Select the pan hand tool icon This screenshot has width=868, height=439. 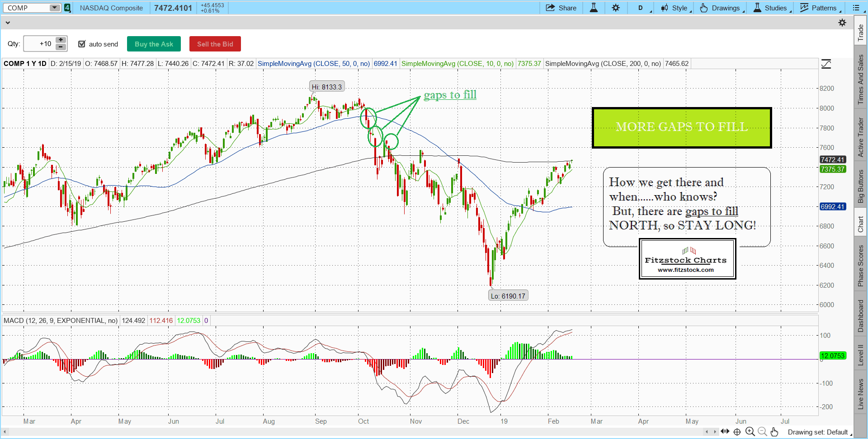pos(774,432)
